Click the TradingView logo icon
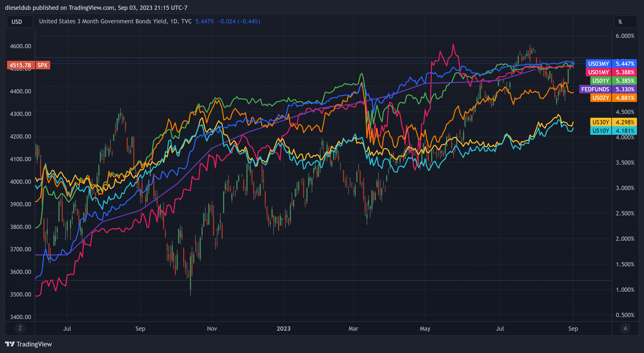644x353 pixels. click(10, 344)
